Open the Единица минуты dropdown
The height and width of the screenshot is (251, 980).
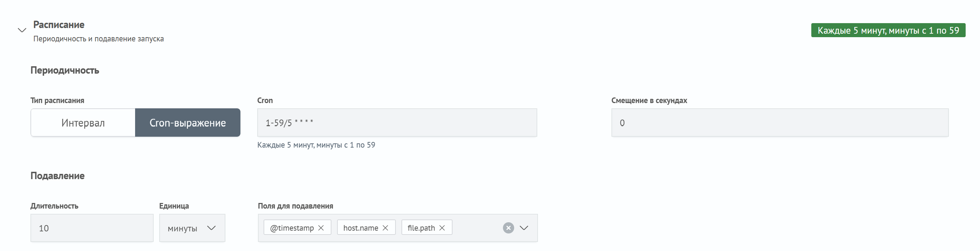(192, 228)
